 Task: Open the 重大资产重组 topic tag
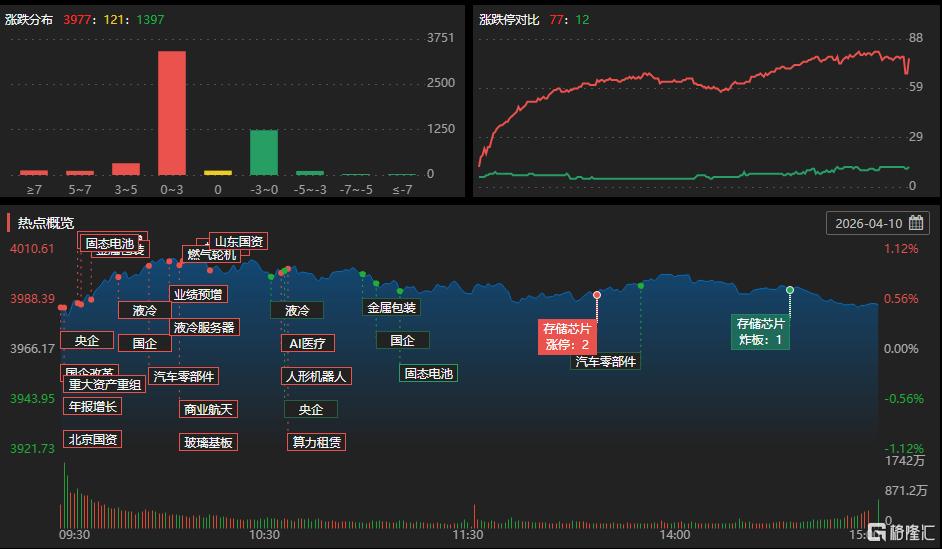pyautogui.click(x=105, y=385)
